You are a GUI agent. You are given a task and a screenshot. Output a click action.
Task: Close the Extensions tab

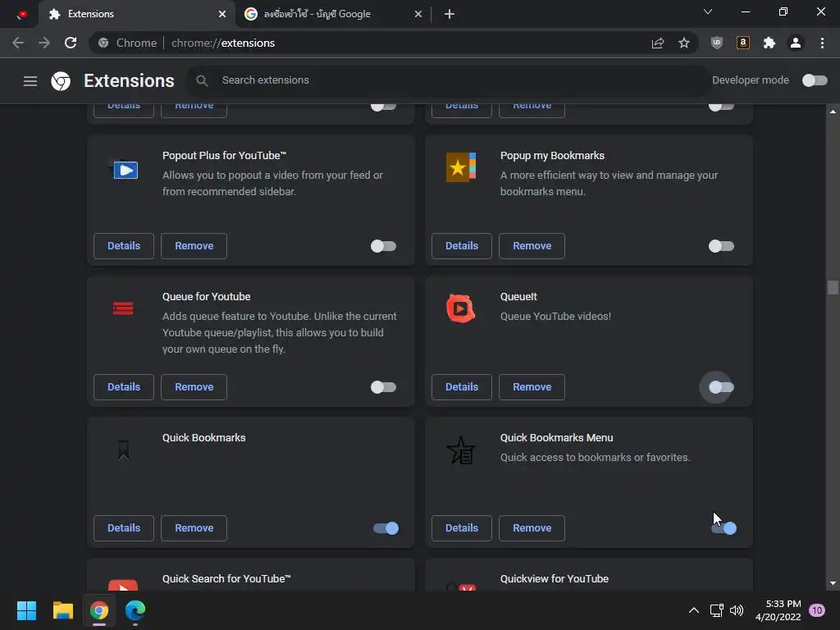click(x=222, y=14)
